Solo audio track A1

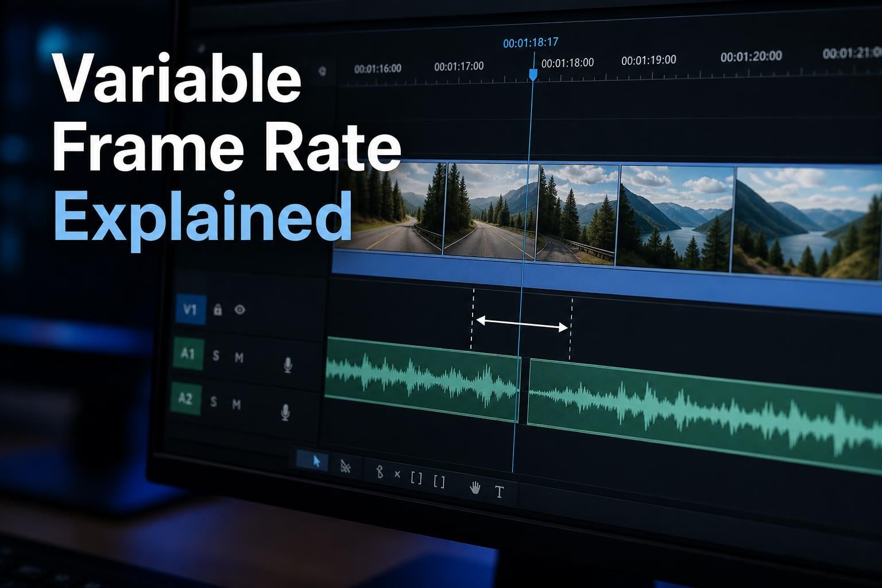tap(215, 355)
